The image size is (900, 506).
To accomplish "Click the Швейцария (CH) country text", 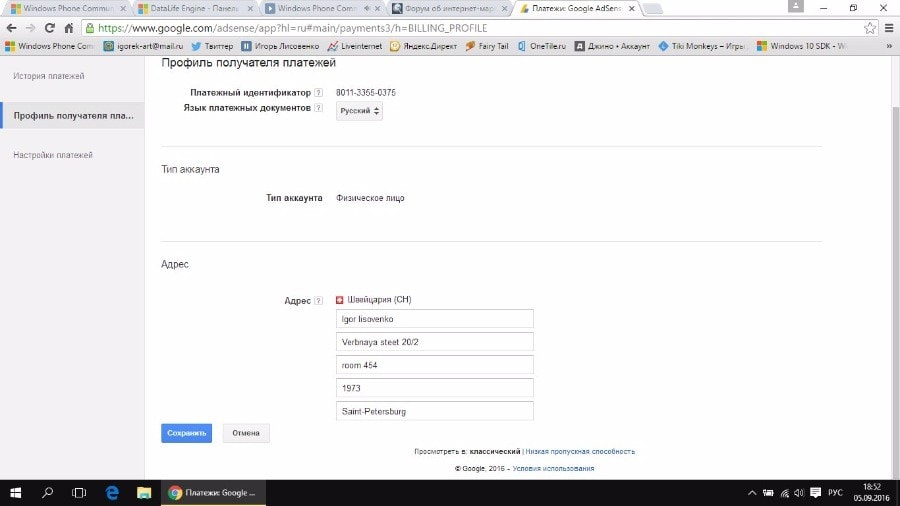I will pyautogui.click(x=379, y=299).
